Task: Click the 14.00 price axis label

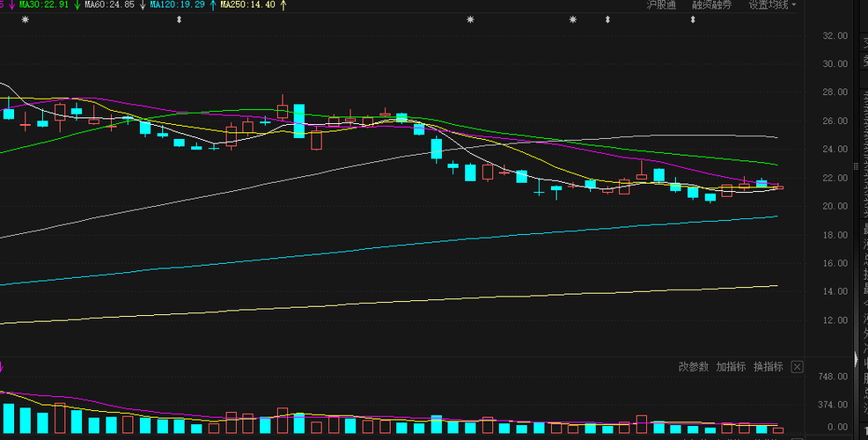Action: point(835,291)
